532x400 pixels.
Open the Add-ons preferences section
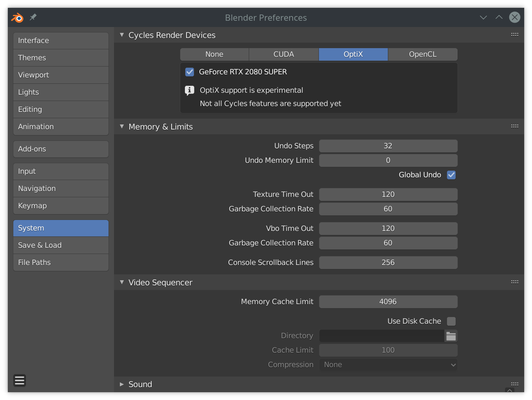point(61,149)
